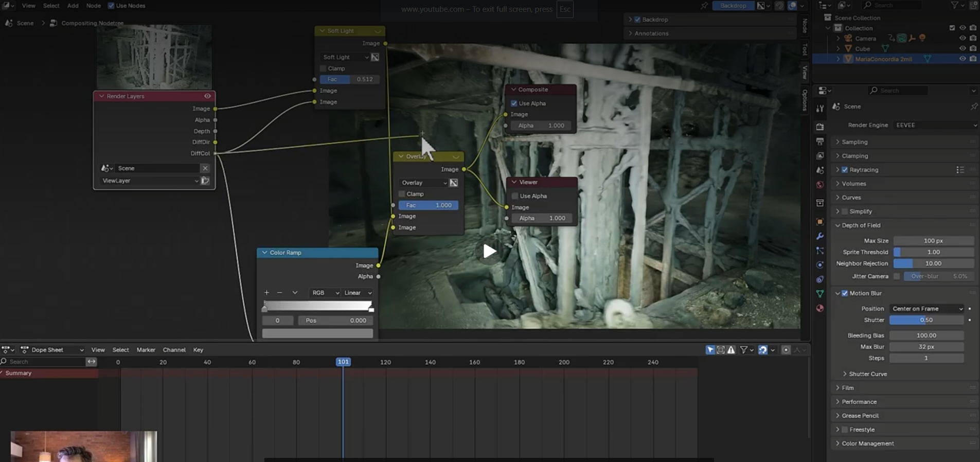Screen dimensions: 980x462
Task: Open the Object Data mesh tab icon
Action: click(820, 294)
